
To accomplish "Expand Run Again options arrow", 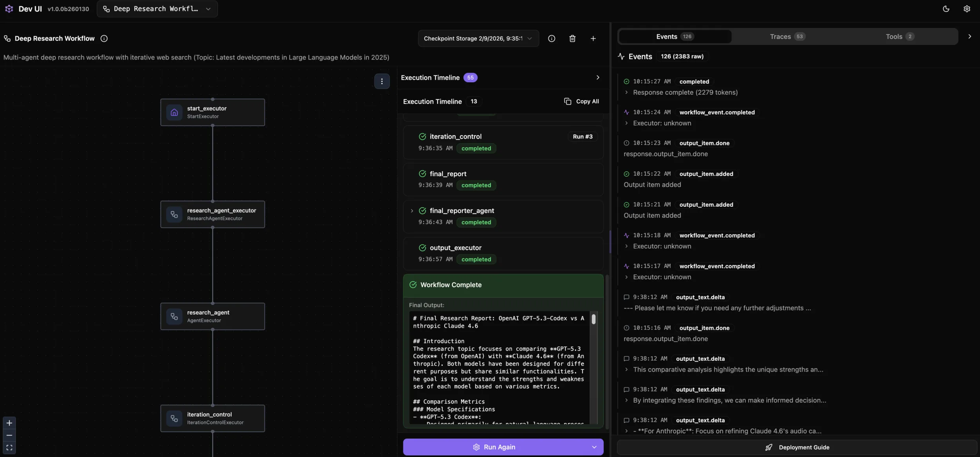I will (594, 447).
